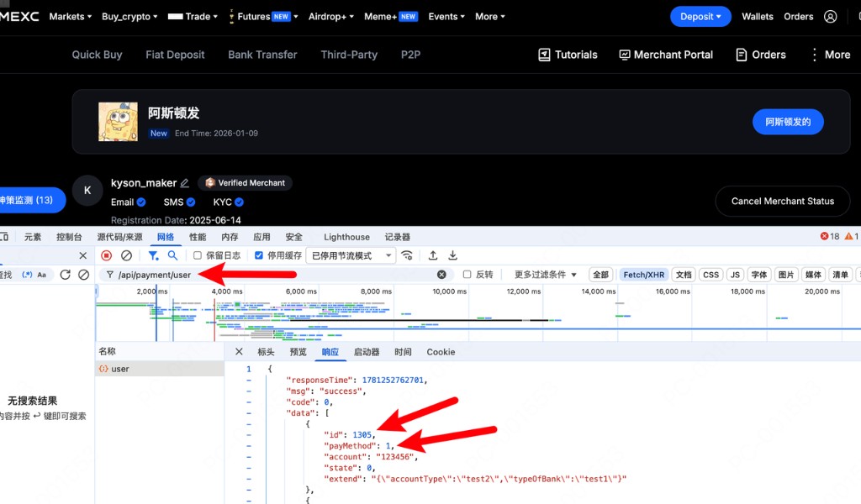Filter requests by CSS type
861x504 pixels.
pyautogui.click(x=710, y=275)
